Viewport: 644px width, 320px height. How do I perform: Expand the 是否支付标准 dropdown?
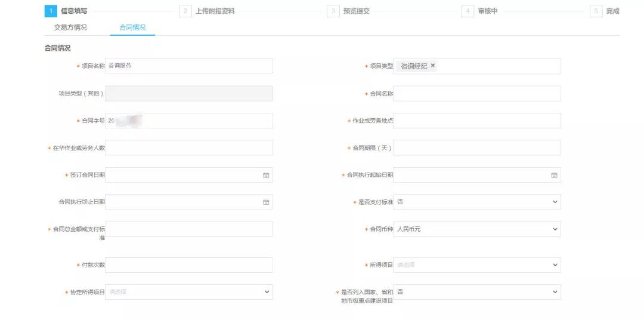[x=477, y=202]
